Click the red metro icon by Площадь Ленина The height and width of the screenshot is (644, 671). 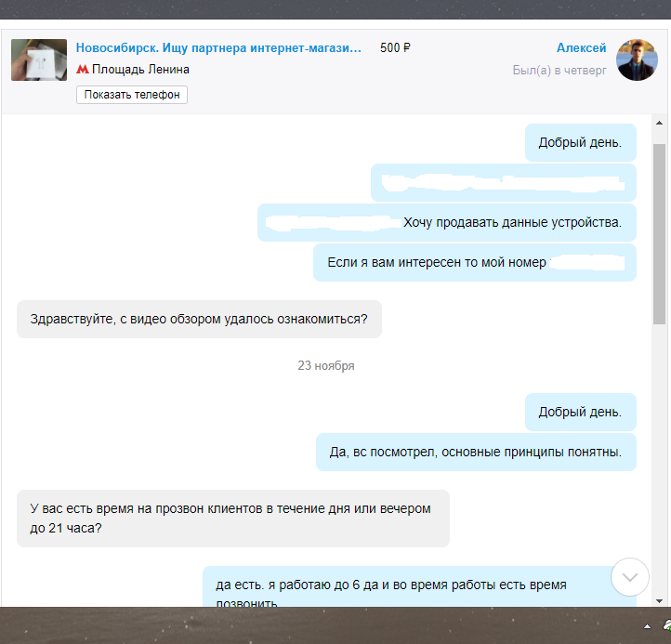(x=83, y=70)
